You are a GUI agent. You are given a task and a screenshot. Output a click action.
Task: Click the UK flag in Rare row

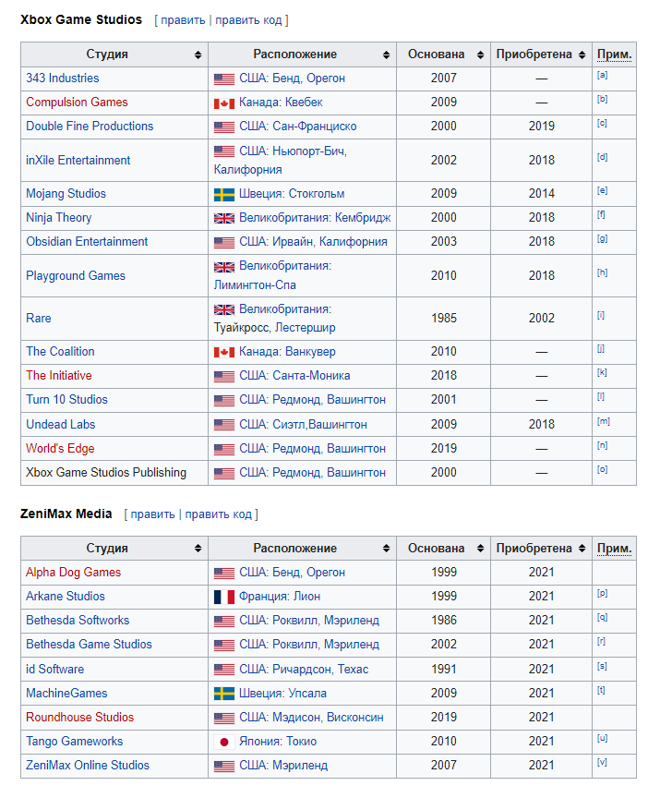click(x=223, y=309)
